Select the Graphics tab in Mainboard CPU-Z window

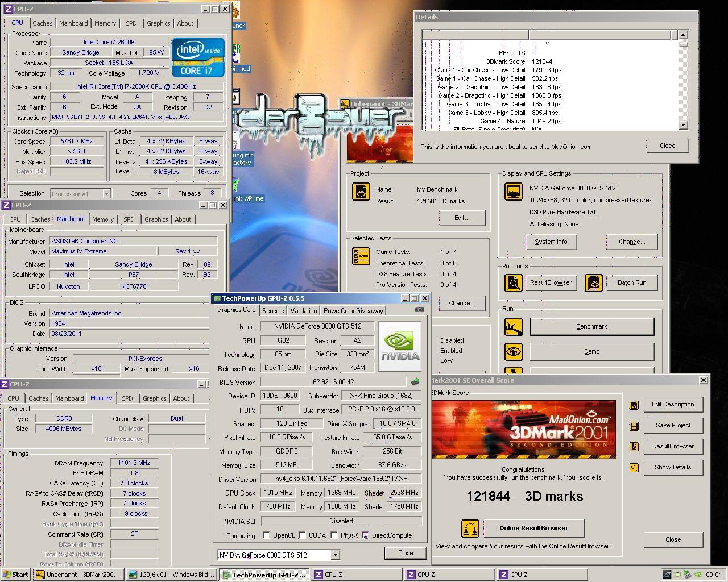pos(156,219)
